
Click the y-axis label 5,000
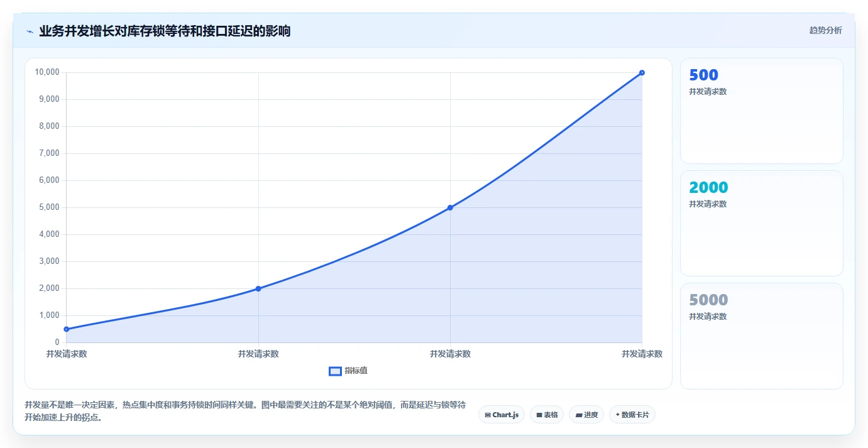coord(49,207)
